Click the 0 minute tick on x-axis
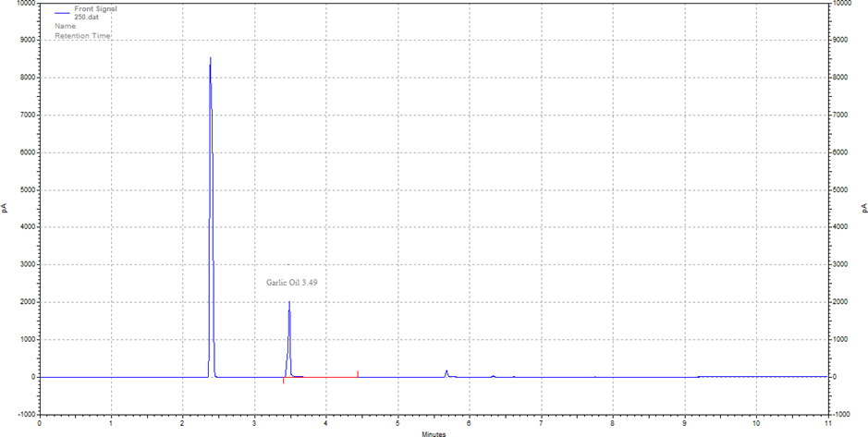The height and width of the screenshot is (437, 868). 40,423
